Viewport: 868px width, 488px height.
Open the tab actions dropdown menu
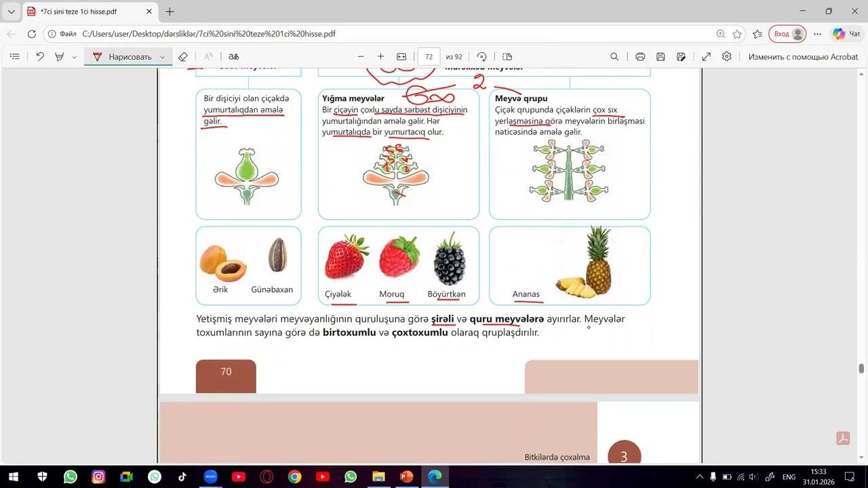tap(12, 12)
